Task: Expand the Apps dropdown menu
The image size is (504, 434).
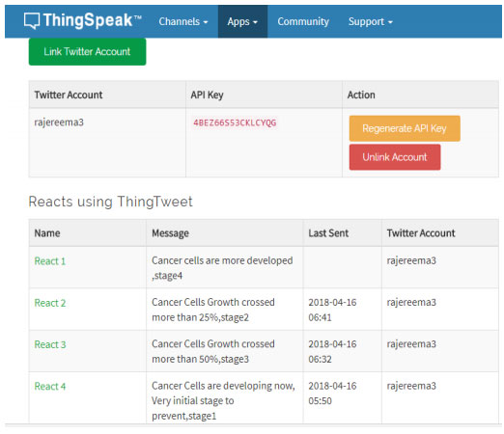Action: pyautogui.click(x=242, y=21)
